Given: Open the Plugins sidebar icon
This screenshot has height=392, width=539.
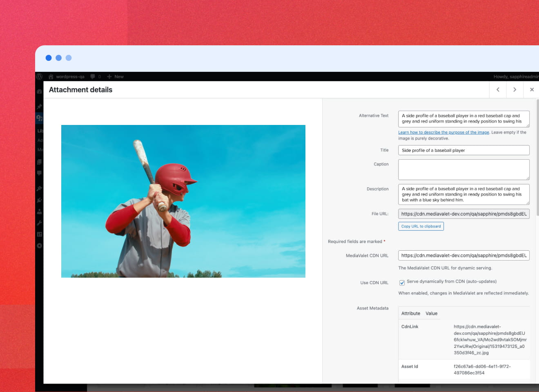Looking at the screenshot, I should pos(39,200).
